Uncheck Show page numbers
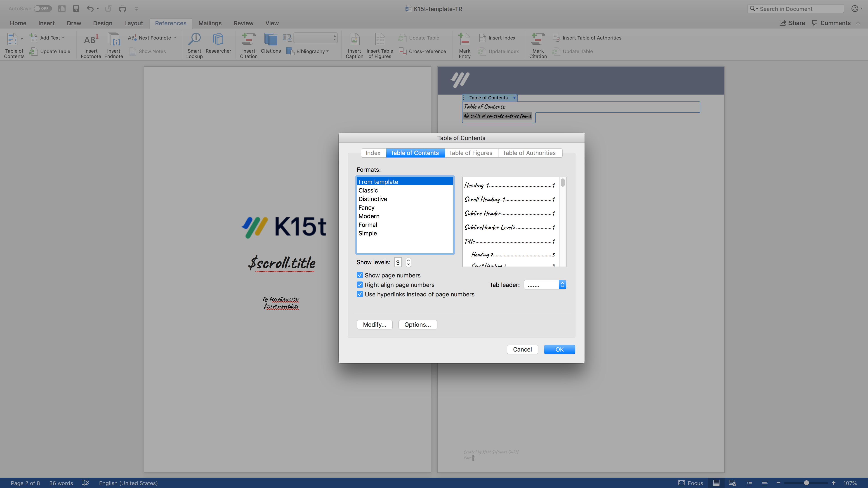The image size is (868, 488). coord(360,275)
